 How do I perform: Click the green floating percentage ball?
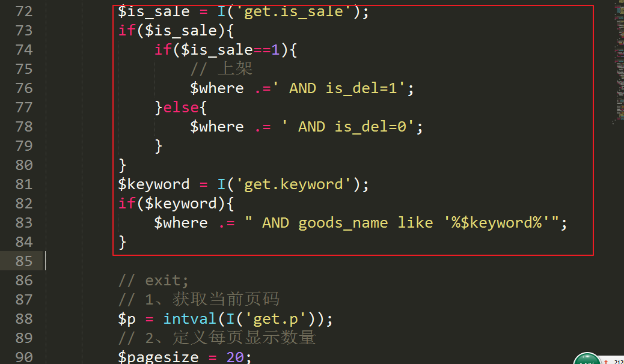tap(587, 359)
